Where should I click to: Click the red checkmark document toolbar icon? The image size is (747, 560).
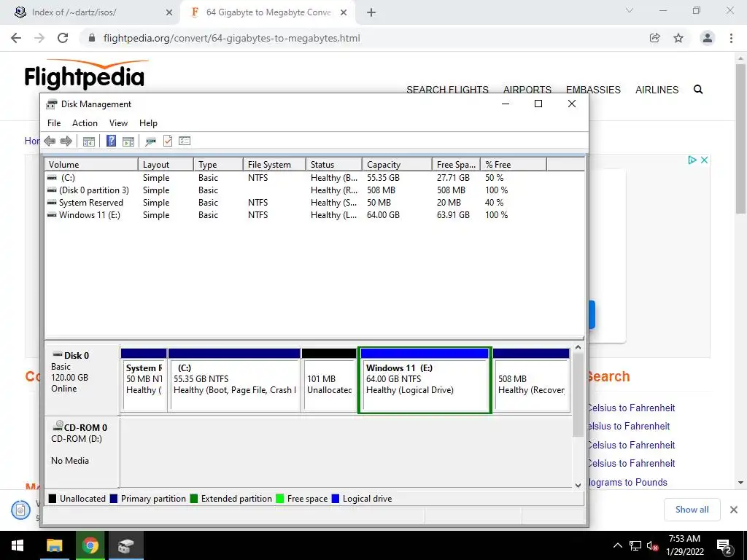pos(168,141)
